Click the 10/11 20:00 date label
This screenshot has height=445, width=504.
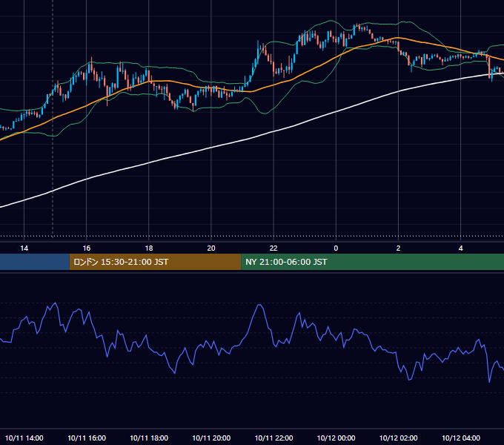211,438
